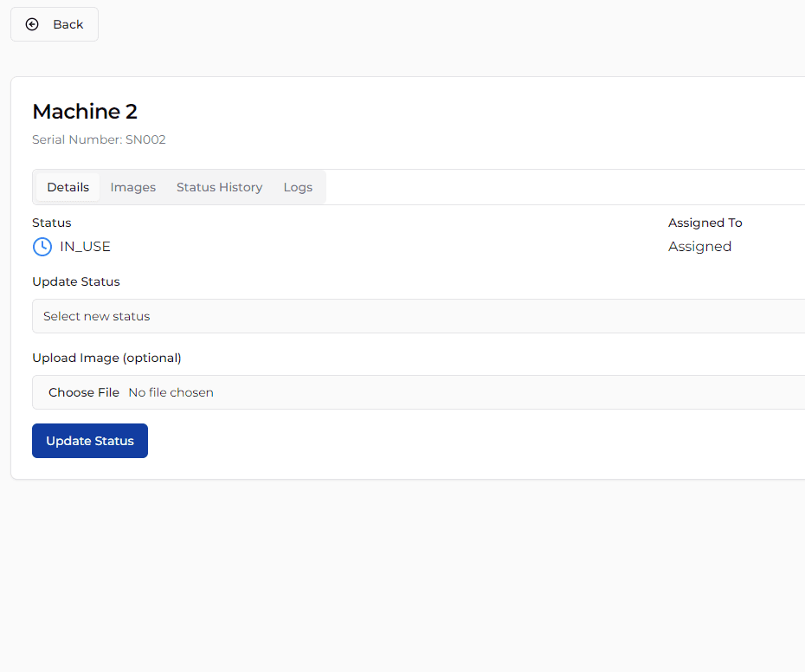View the Status History tab

[219, 187]
